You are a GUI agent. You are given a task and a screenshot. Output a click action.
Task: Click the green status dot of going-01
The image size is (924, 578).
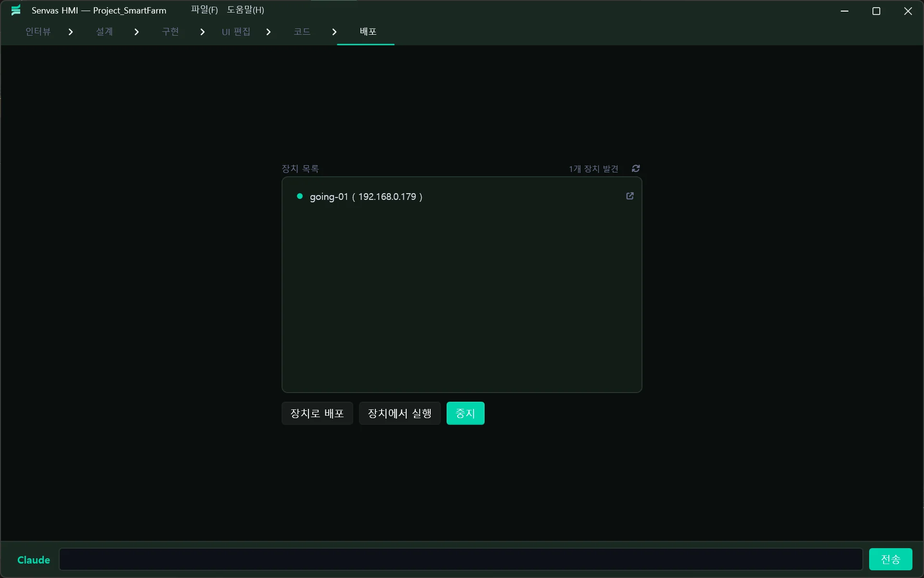point(300,196)
